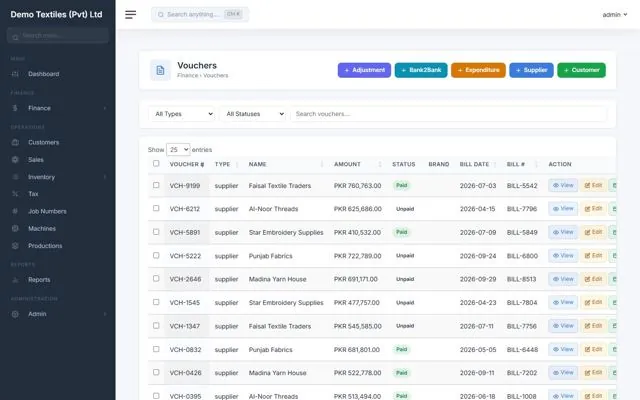
Task: Click the Machines sidebar icon
Action: [15, 229]
